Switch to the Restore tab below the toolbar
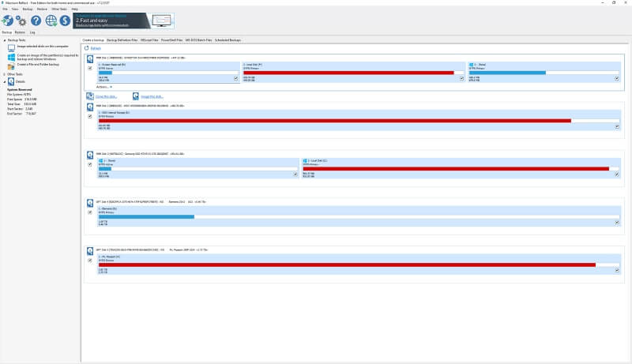Screen dimensions: 632x364 pos(20,32)
